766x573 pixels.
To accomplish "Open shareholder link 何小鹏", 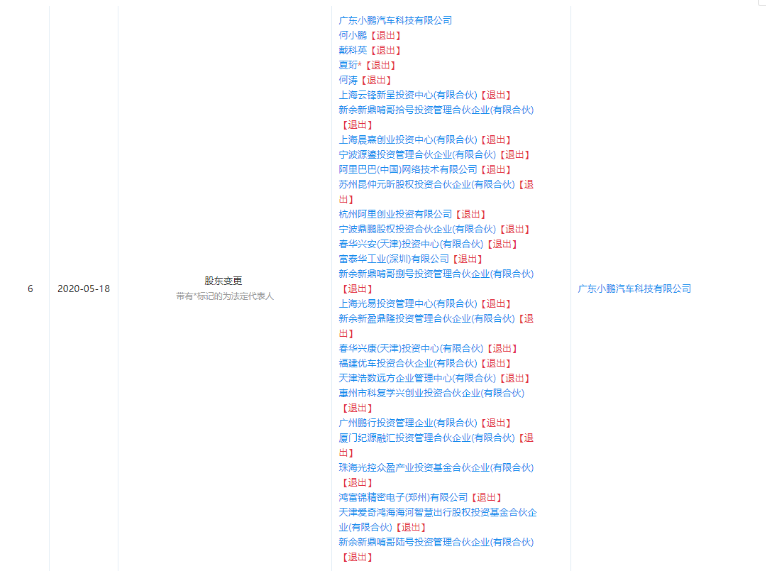I will tap(353, 35).
